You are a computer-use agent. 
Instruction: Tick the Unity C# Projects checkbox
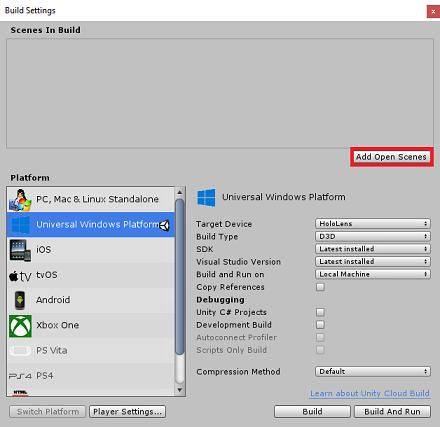coord(320,312)
